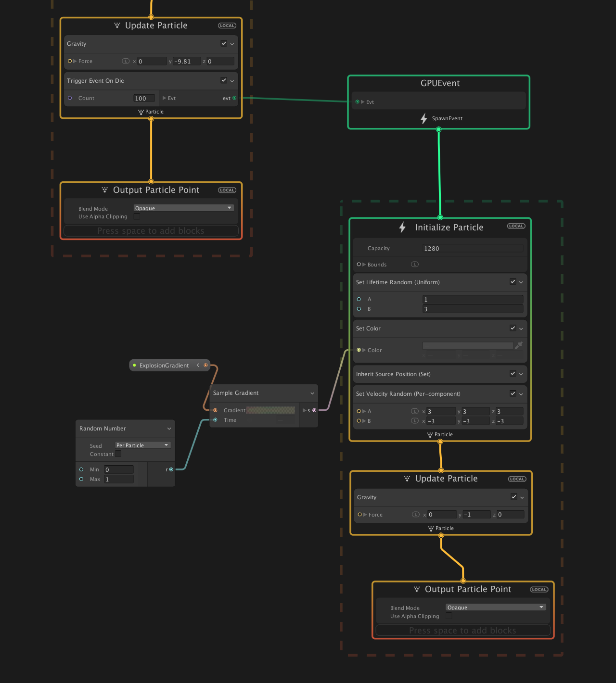Expand the Set Velocity Random block chevron
The image size is (616, 683).
[521, 394]
